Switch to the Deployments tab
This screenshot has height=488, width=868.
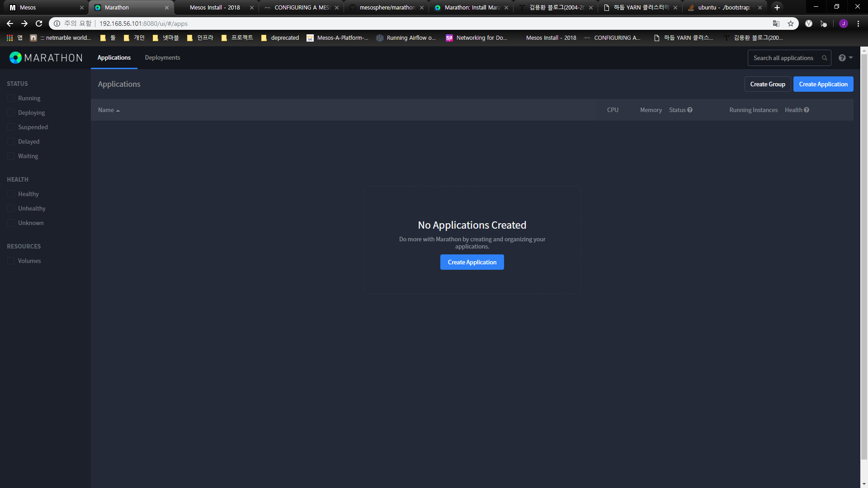tap(162, 58)
